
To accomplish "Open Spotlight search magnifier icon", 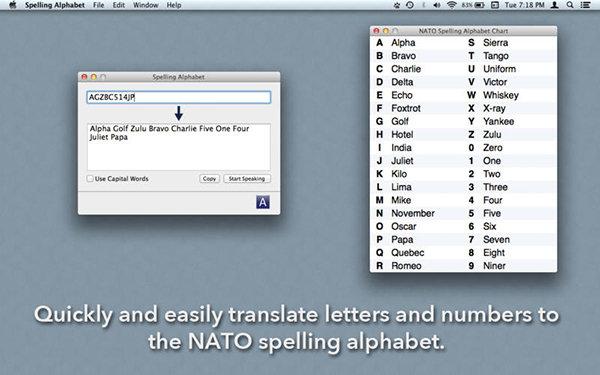I will 570,5.
